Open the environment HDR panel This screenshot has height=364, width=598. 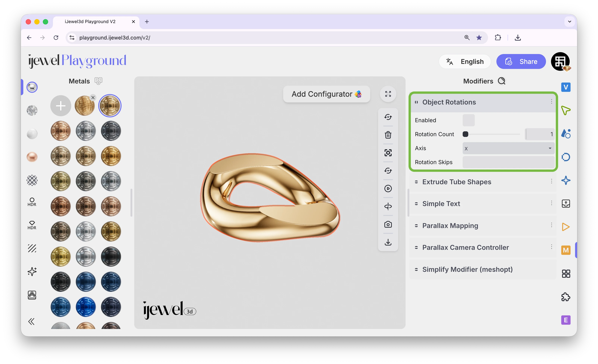click(x=32, y=202)
